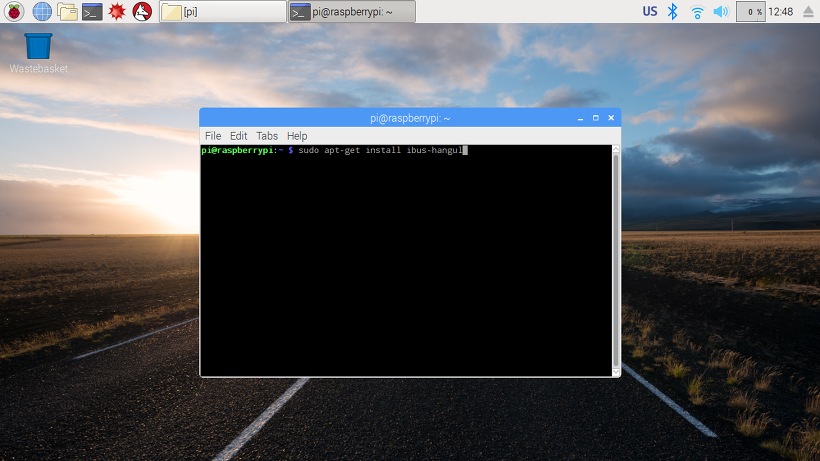
Task: Open the Bluetooth menu
Action: pyautogui.click(x=673, y=11)
